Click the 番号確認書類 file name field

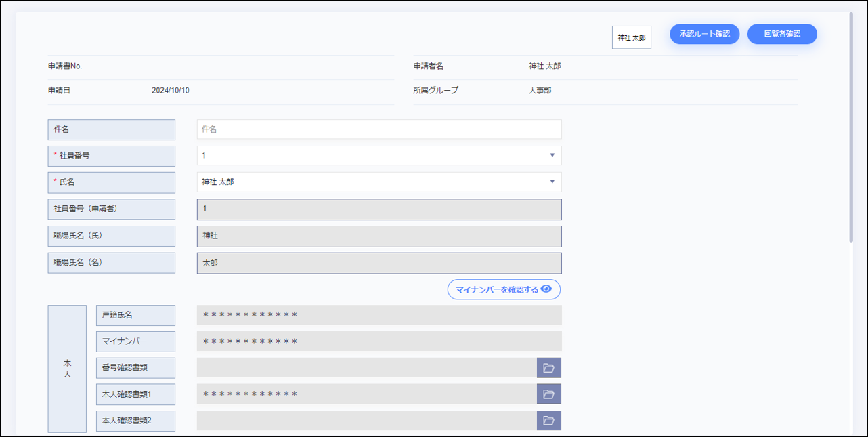pos(366,368)
